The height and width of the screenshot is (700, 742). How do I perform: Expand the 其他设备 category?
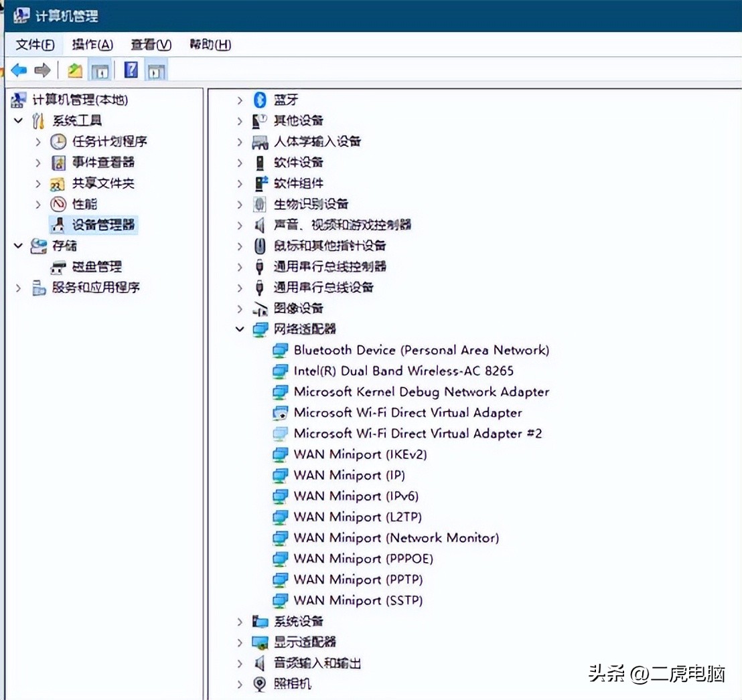[240, 120]
